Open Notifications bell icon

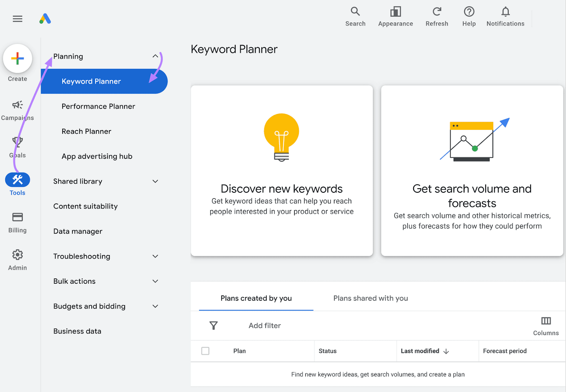(x=505, y=12)
